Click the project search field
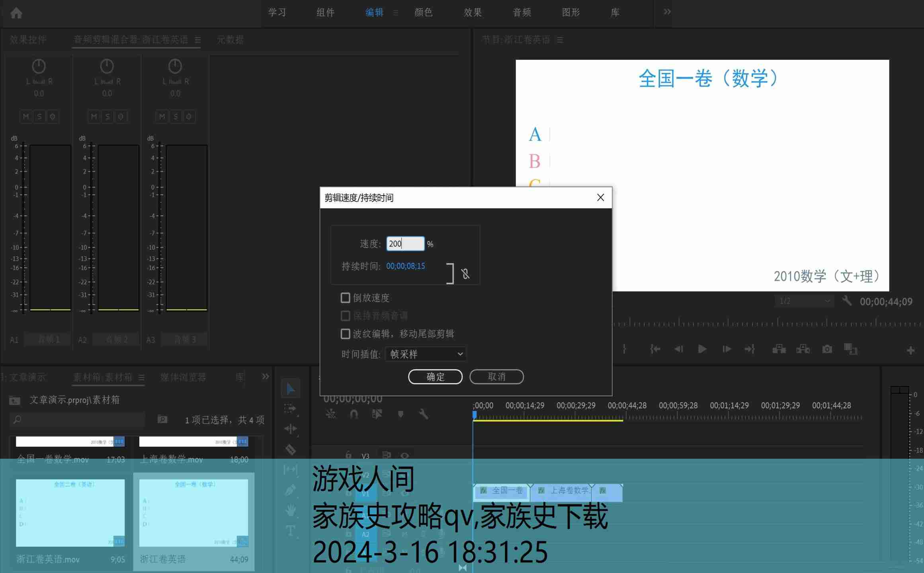The width and height of the screenshot is (924, 573). tap(77, 419)
